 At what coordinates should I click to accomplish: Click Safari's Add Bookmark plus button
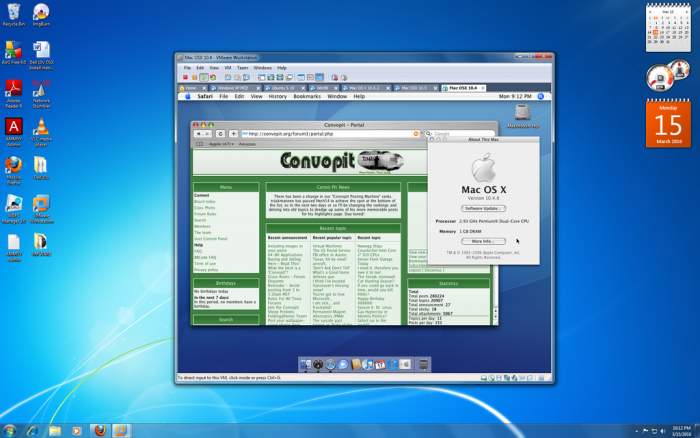tap(233, 133)
